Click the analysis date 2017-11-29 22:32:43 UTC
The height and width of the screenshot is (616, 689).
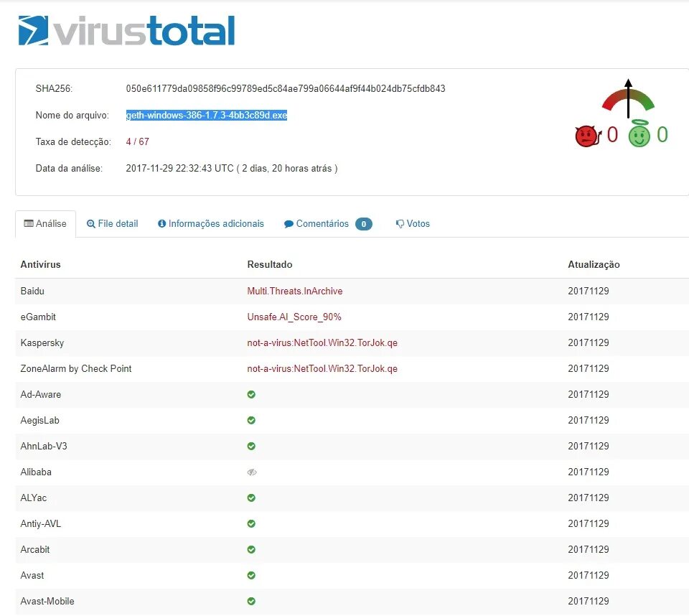[179, 169]
